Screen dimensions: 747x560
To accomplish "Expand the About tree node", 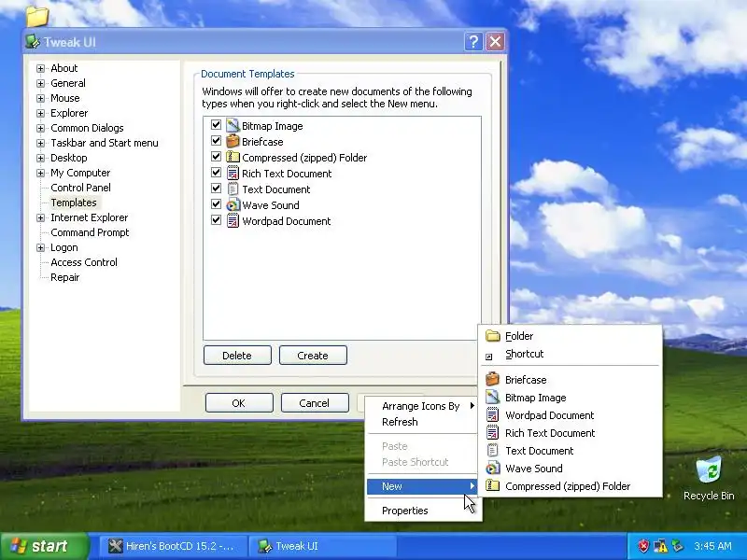I will 40,68.
